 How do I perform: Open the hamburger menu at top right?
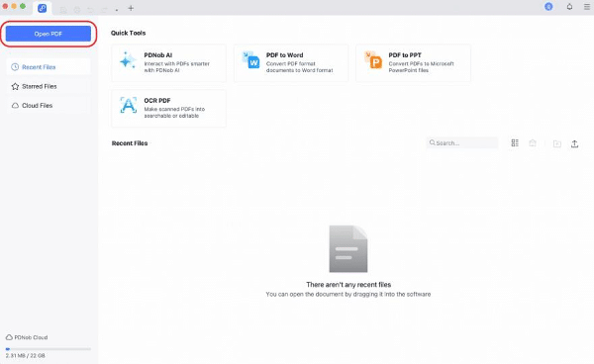click(587, 7)
